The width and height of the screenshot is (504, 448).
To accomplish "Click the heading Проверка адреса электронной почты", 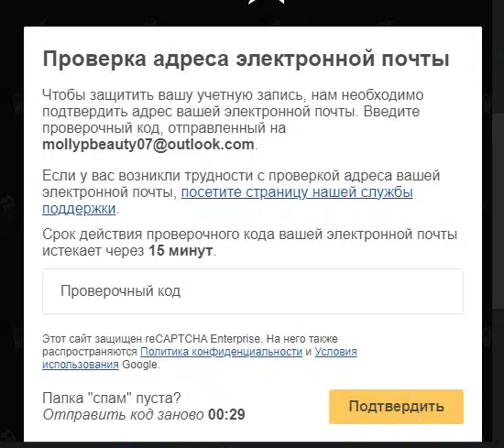I will (x=246, y=59).
